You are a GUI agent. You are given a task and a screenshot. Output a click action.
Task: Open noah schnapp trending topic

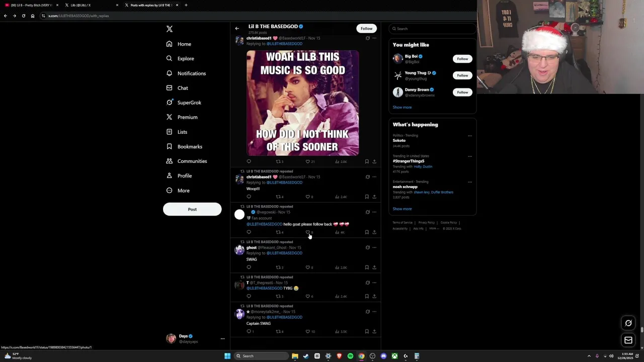[x=405, y=187]
